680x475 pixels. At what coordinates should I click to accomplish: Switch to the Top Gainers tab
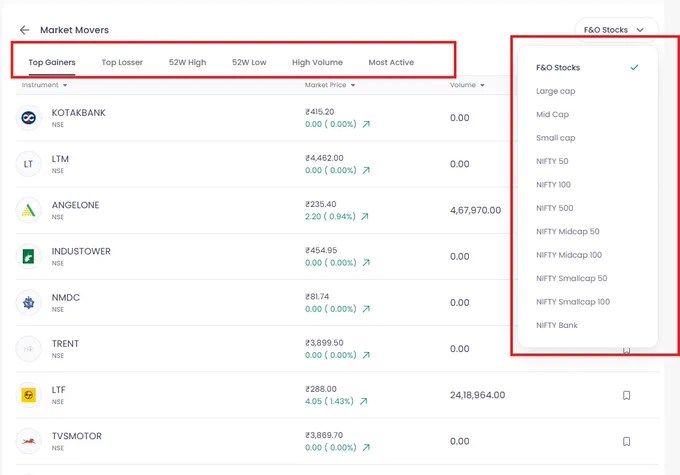pyautogui.click(x=52, y=62)
